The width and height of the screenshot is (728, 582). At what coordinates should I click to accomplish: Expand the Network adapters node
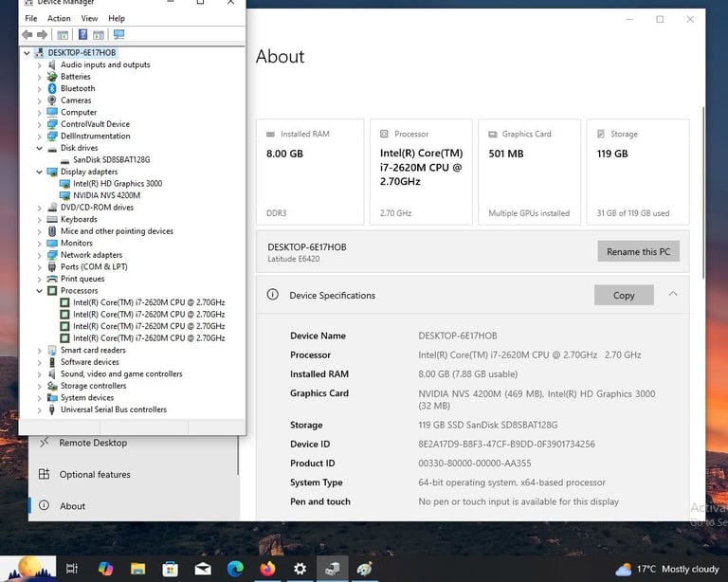coord(40,255)
